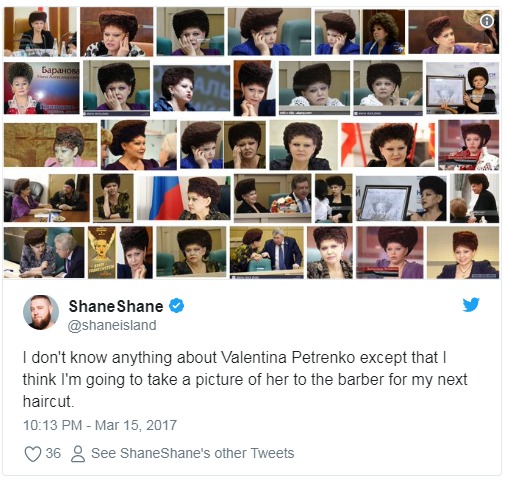Like the tweet with the heart icon
The width and height of the screenshot is (508, 481).
[x=33, y=453]
